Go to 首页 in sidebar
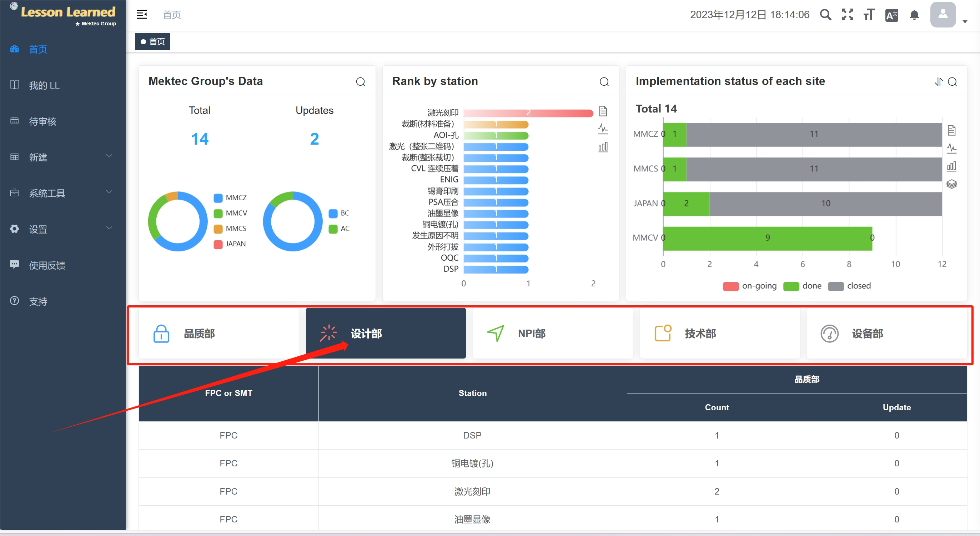Image resolution: width=980 pixels, height=536 pixels. tap(63, 49)
